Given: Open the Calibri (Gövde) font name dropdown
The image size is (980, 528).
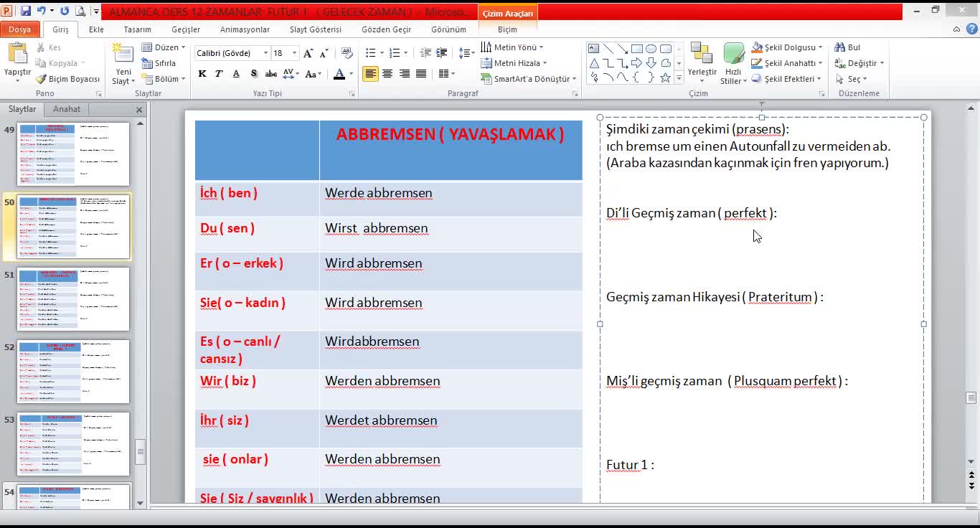Looking at the screenshot, I should 265,53.
